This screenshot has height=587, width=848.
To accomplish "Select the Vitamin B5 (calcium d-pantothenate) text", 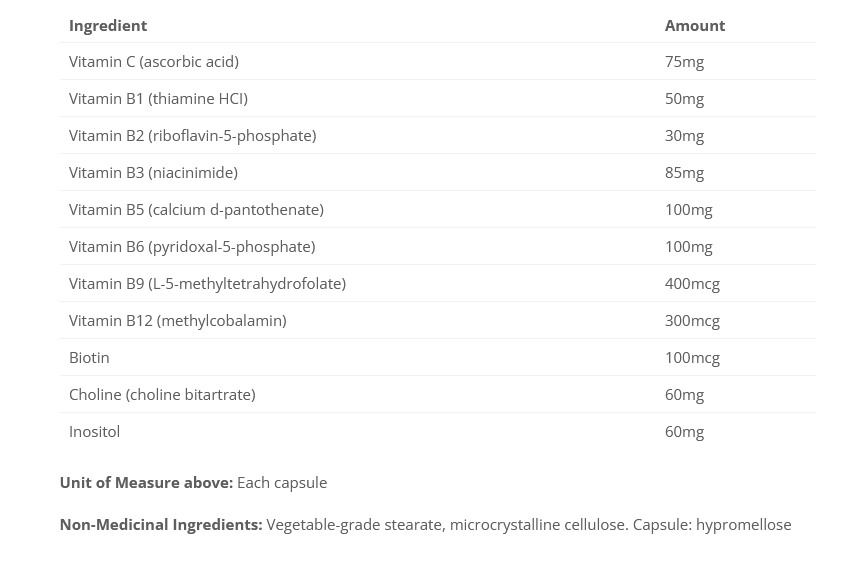I will click(x=196, y=210).
